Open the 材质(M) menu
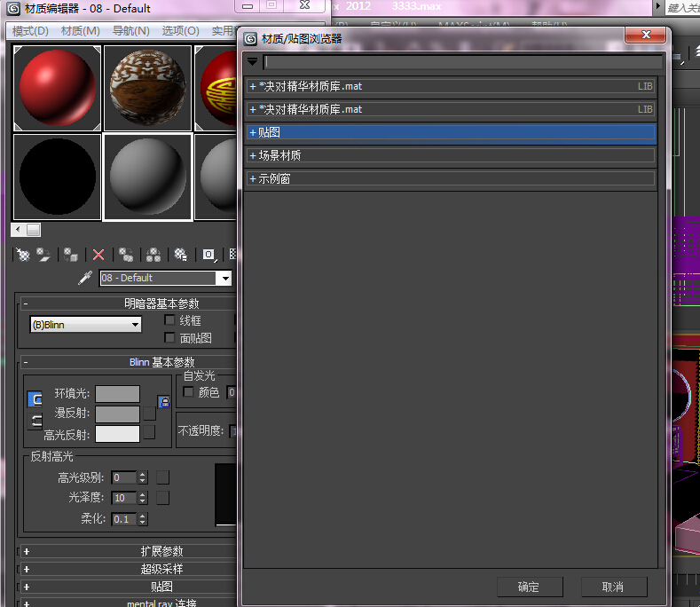The width and height of the screenshot is (700, 607). tap(80, 31)
